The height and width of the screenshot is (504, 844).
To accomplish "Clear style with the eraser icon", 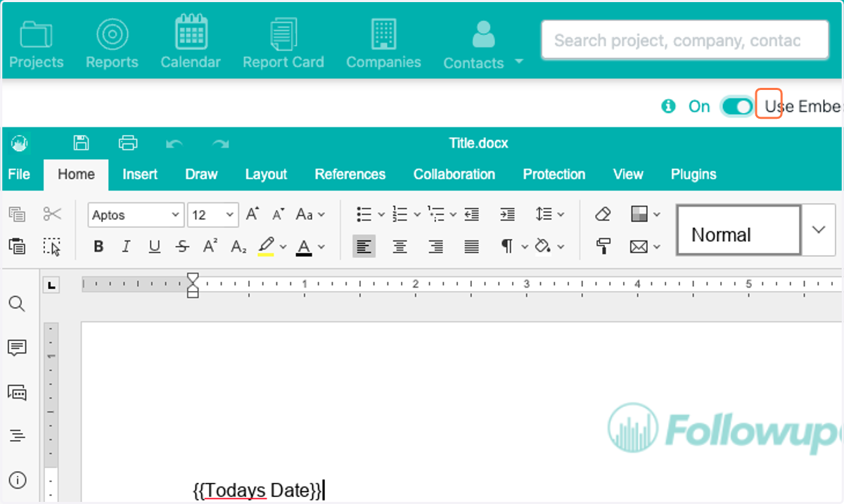I will pos(603,214).
